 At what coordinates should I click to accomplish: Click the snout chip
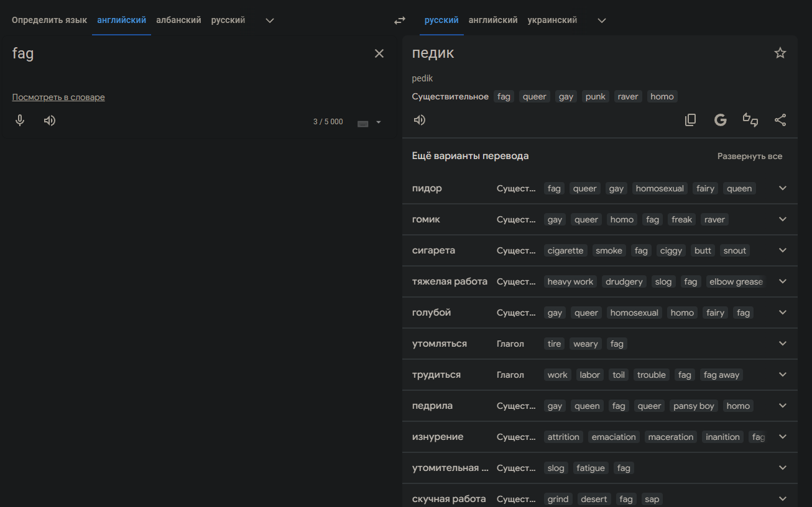coord(734,250)
